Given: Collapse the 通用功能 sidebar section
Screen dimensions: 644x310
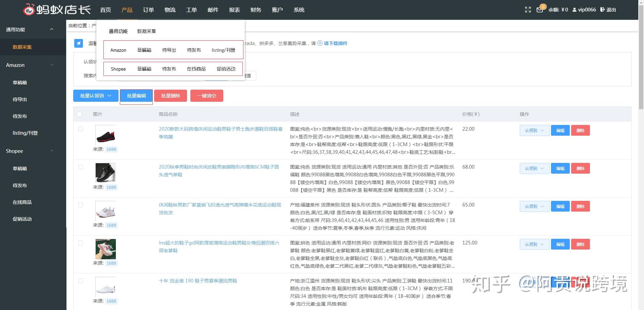Looking at the screenshot, I should (x=52, y=29).
